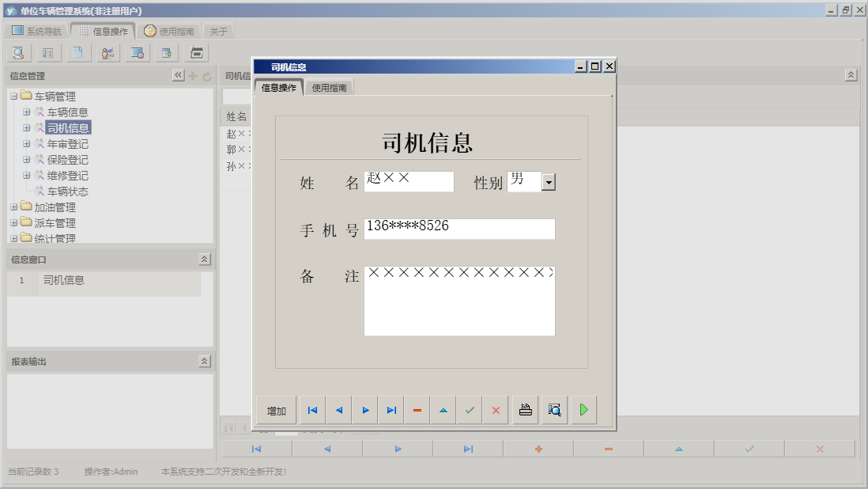Click the teal up-triangle edit button in dialog
This screenshot has height=489, width=868.
[443, 411]
